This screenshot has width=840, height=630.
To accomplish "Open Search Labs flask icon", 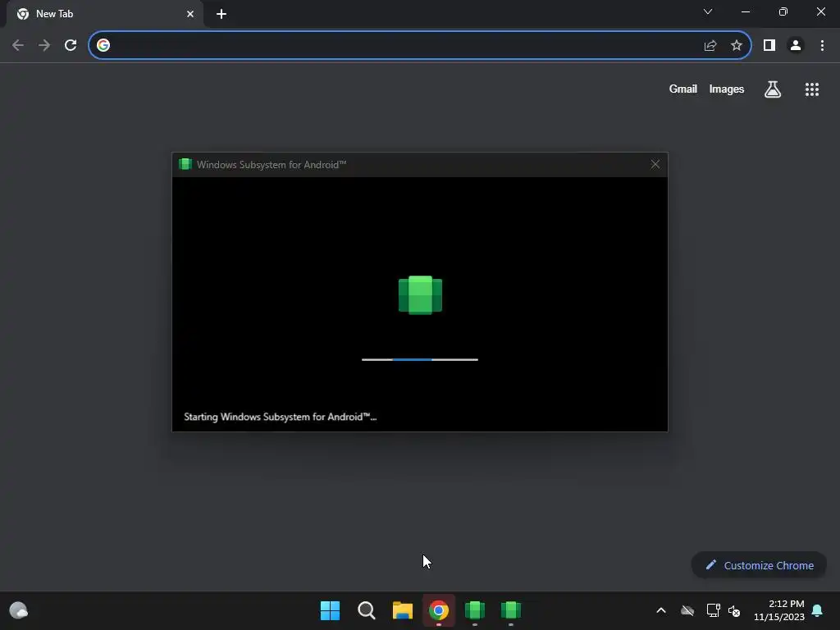I will click(773, 89).
